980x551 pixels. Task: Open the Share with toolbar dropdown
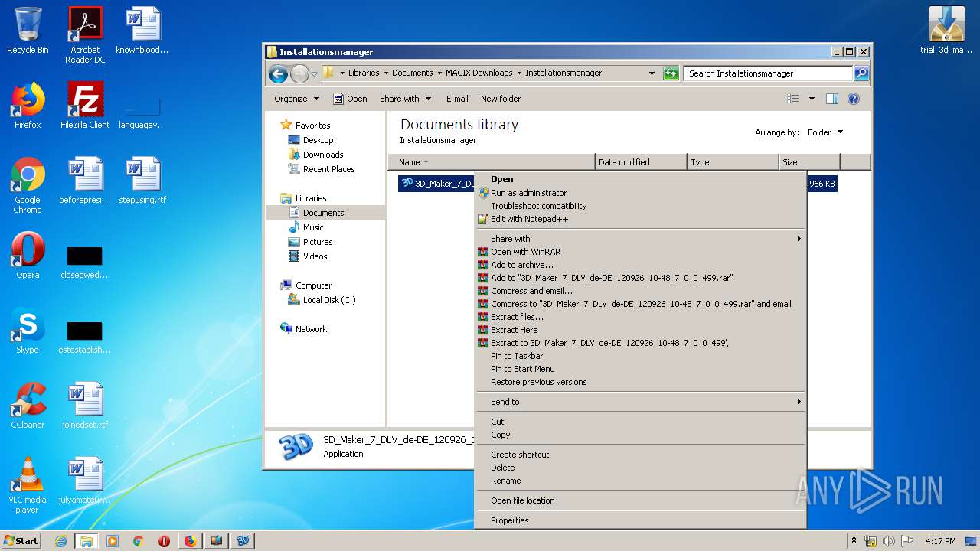[x=406, y=99]
